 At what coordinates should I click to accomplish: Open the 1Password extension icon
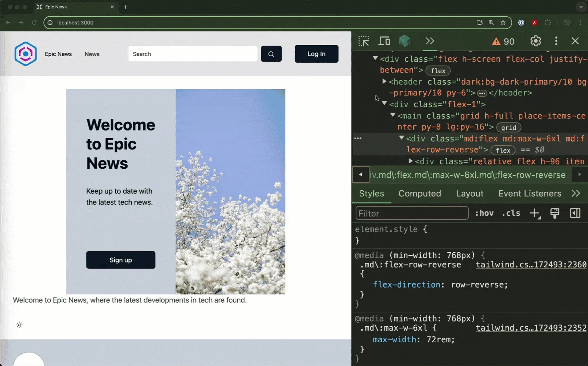click(521, 23)
